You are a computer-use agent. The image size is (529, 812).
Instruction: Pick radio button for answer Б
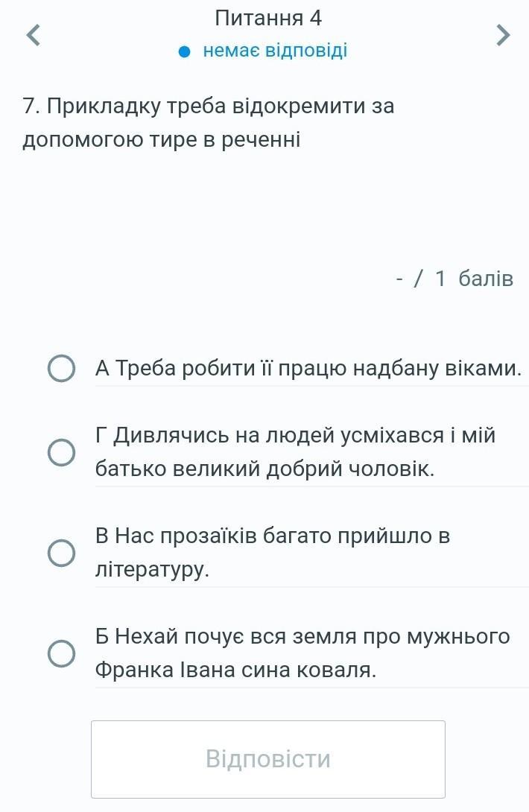click(61, 653)
